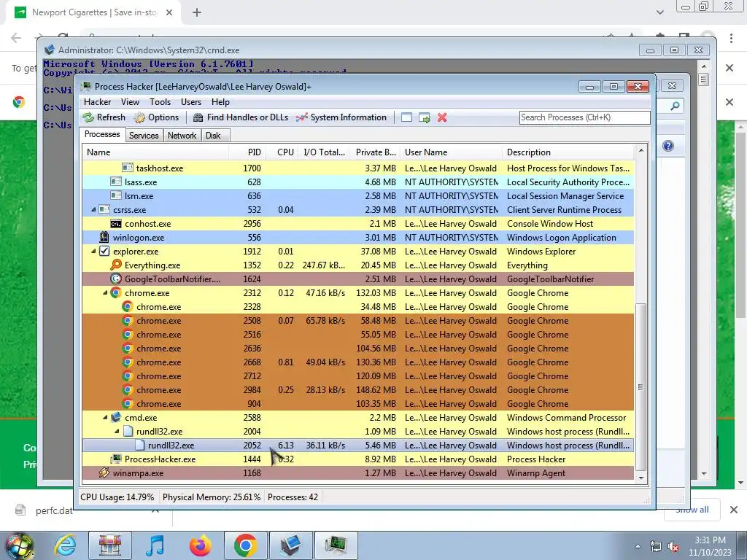Click the process list scroll-down arrow
747x560 pixels.
(x=640, y=478)
